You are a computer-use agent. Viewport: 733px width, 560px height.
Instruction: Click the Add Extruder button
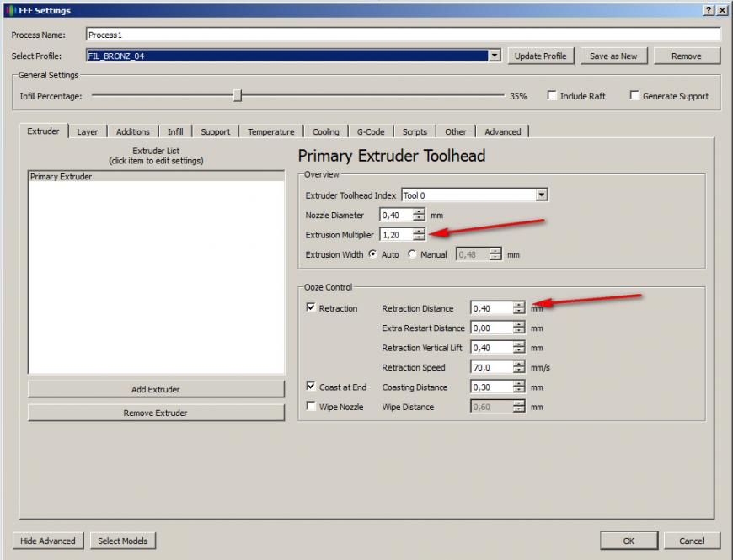tap(156, 389)
